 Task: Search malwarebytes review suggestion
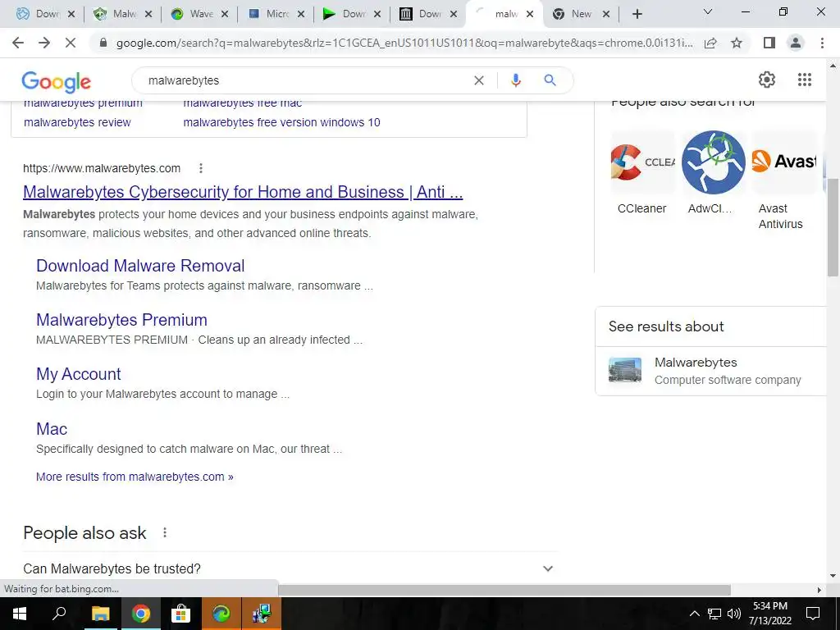tap(77, 122)
